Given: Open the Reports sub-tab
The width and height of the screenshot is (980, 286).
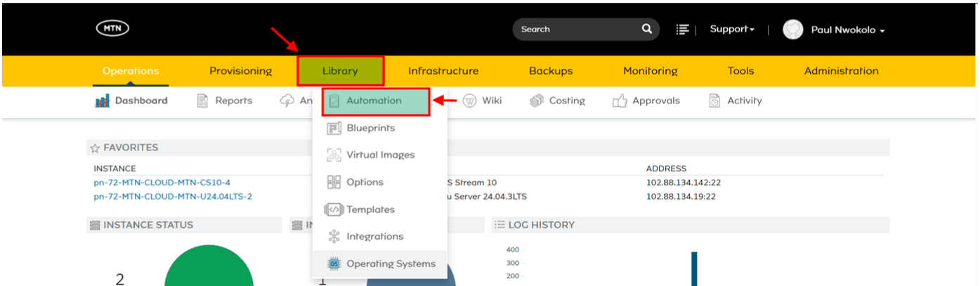Looking at the screenshot, I should (x=225, y=100).
